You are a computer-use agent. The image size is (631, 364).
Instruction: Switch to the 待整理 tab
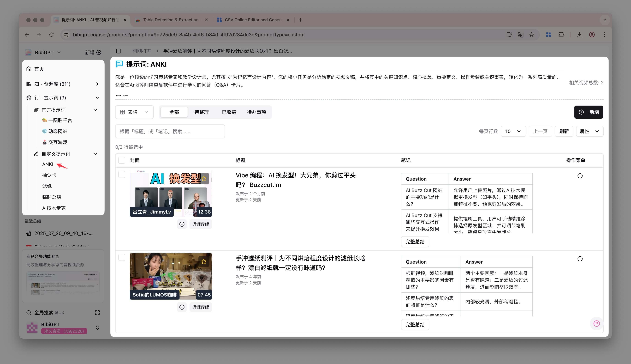point(202,112)
